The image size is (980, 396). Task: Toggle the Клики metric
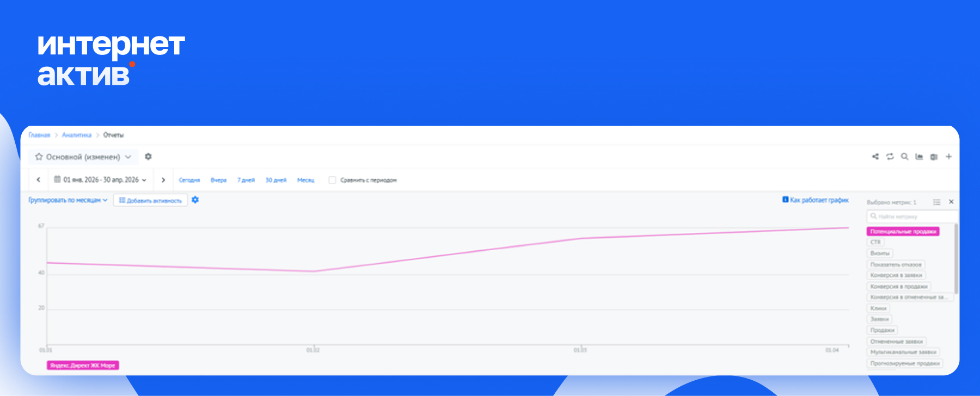click(x=879, y=308)
